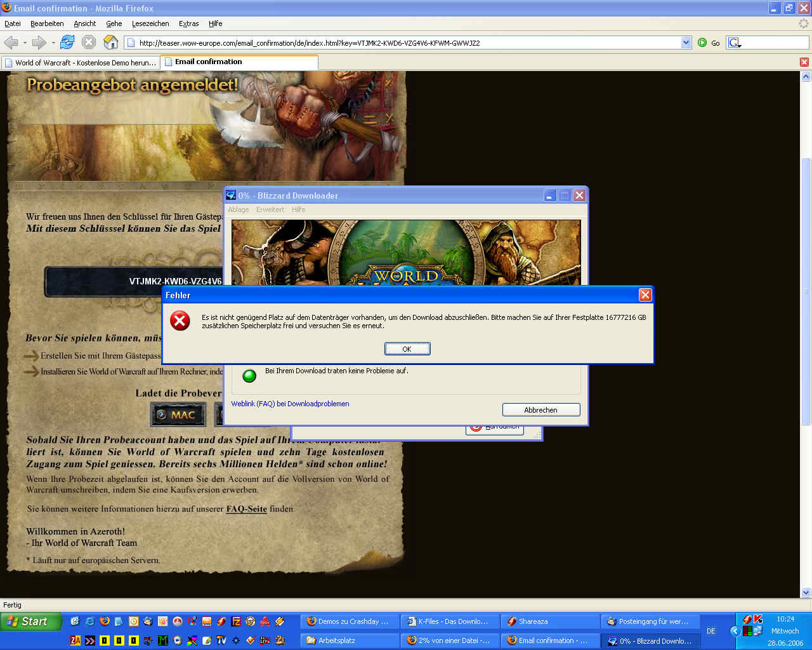Image resolution: width=812 pixels, height=650 pixels.
Task: Switch to the World of Warcraft Kostenlose Demo tab
Action: tap(81, 62)
